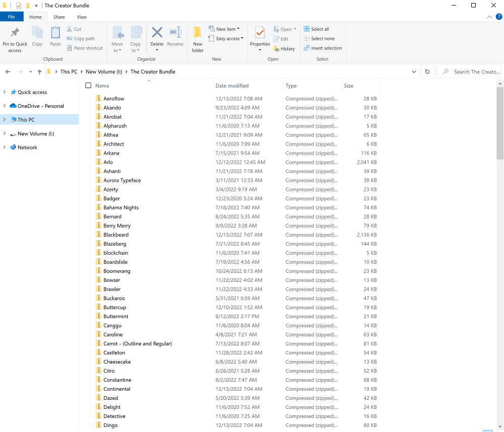This screenshot has width=504, height=432.
Task: Click the Rename icon
Action: tap(175, 32)
